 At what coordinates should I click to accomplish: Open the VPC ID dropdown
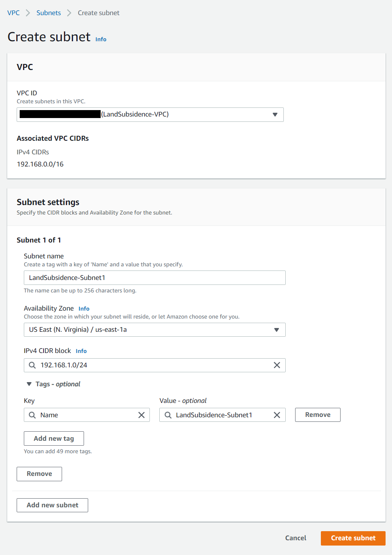click(150, 115)
